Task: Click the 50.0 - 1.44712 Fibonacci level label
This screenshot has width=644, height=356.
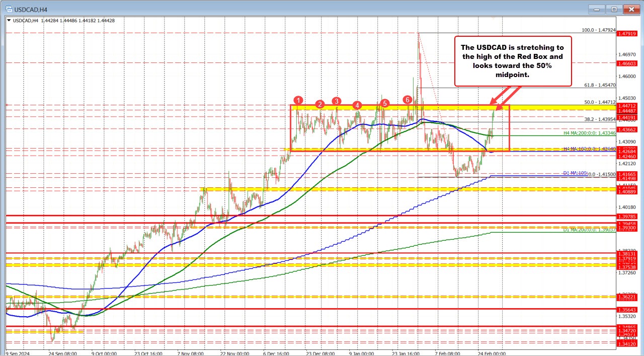Action: [599, 102]
